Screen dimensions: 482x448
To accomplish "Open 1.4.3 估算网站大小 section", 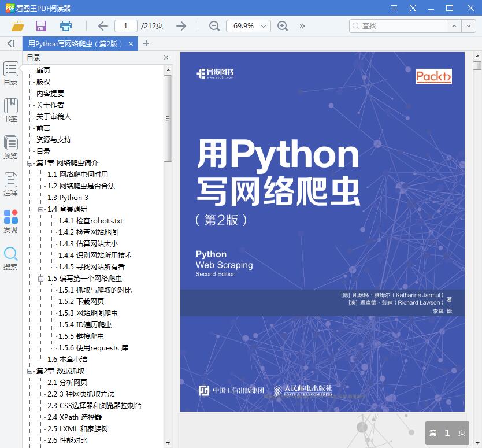I will tap(88, 244).
